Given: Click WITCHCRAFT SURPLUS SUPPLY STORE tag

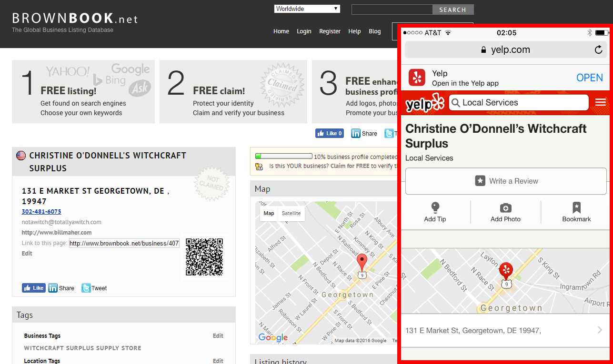Looking at the screenshot, I should [82, 348].
